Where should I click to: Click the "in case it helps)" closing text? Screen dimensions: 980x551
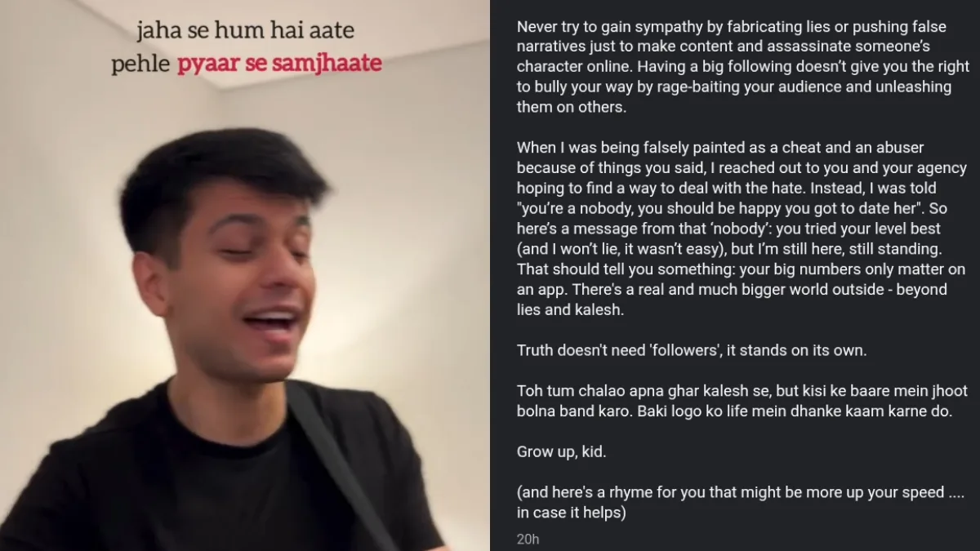point(572,513)
